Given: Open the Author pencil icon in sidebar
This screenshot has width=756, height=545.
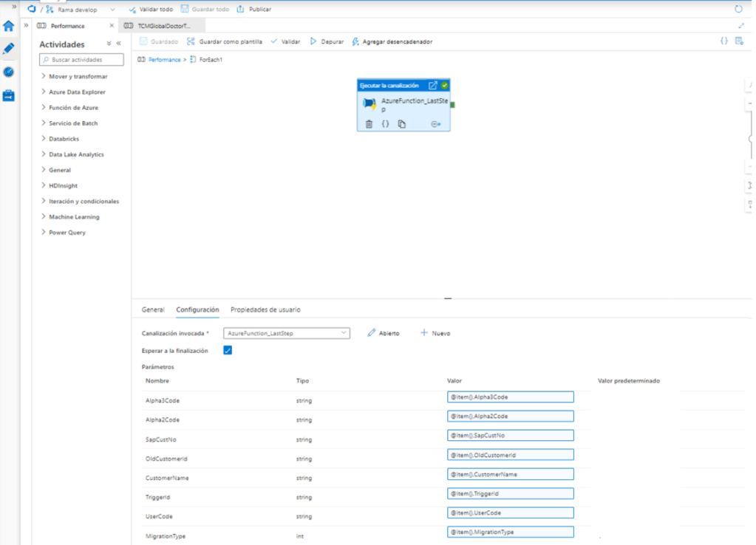Looking at the screenshot, I should (9, 49).
